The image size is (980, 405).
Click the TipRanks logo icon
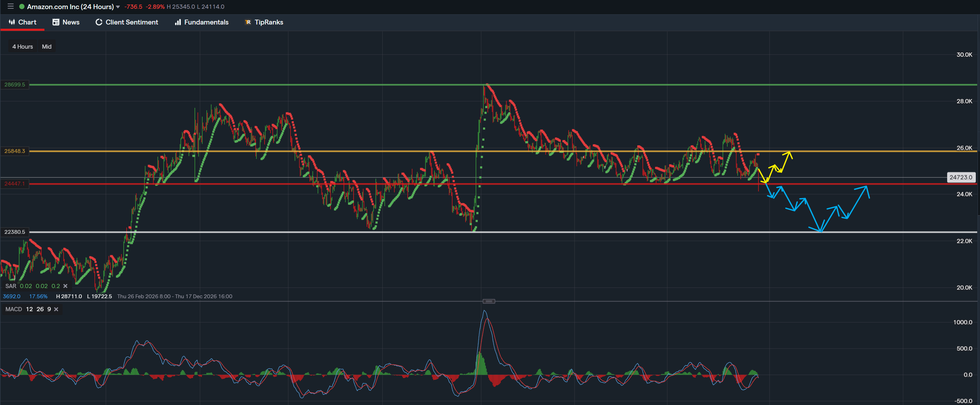[248, 22]
